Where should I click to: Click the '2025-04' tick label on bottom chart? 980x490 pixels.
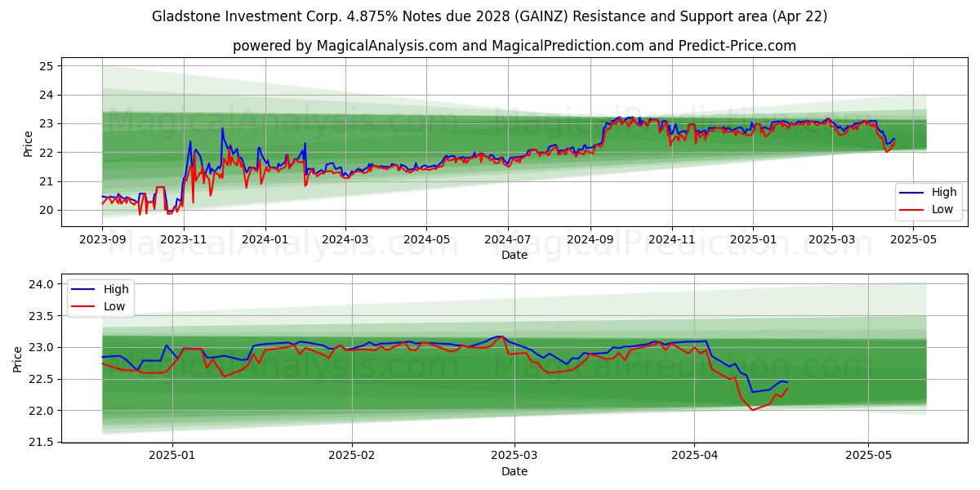(x=694, y=457)
